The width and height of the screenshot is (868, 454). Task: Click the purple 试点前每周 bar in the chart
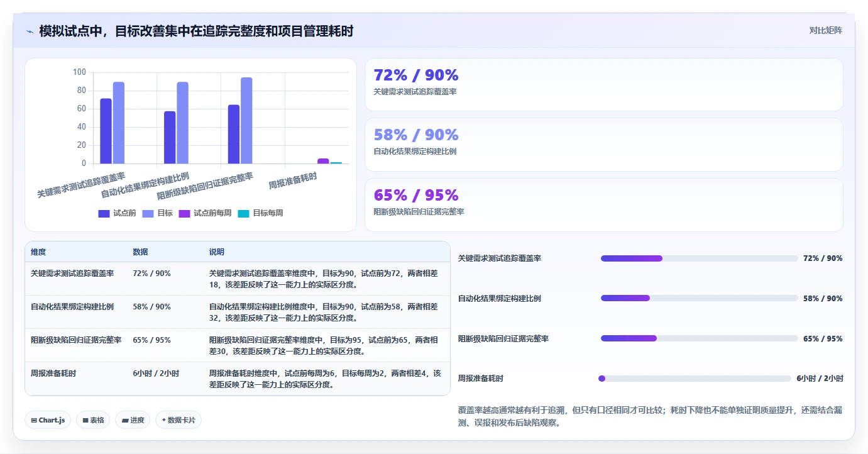323,161
